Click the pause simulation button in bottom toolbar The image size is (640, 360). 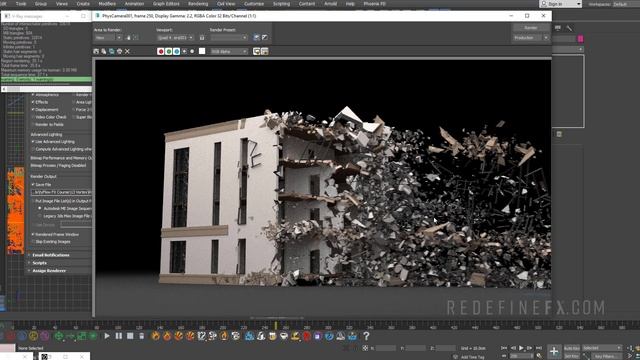click(118, 336)
